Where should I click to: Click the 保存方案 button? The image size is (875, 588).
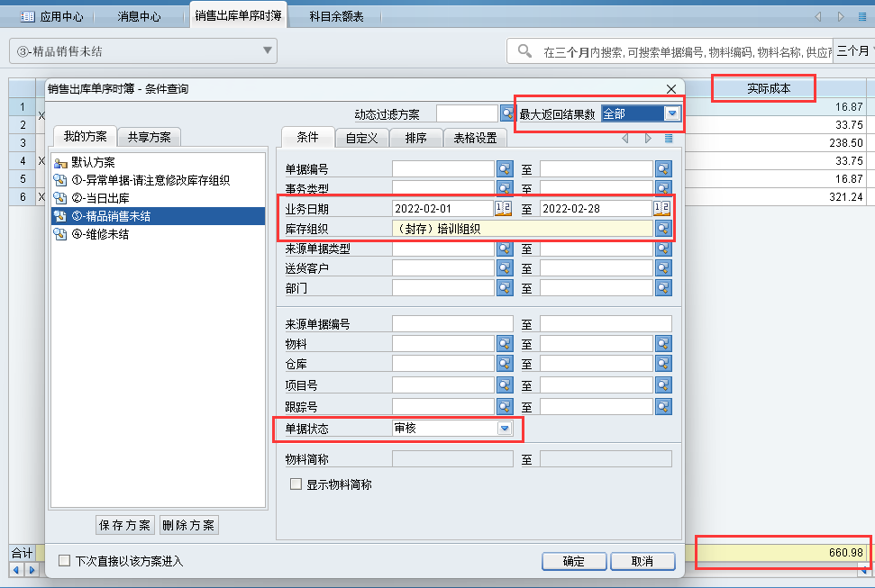pyautogui.click(x=125, y=525)
